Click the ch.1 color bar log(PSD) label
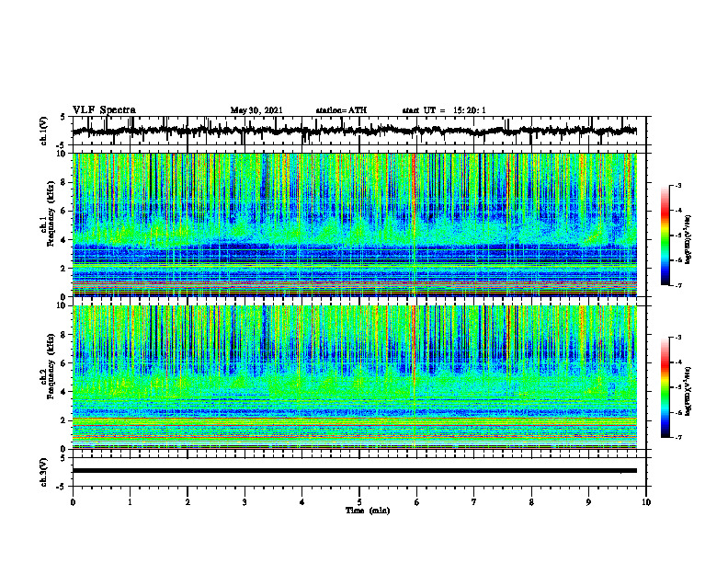The height and width of the screenshot is (563, 728). [x=688, y=239]
